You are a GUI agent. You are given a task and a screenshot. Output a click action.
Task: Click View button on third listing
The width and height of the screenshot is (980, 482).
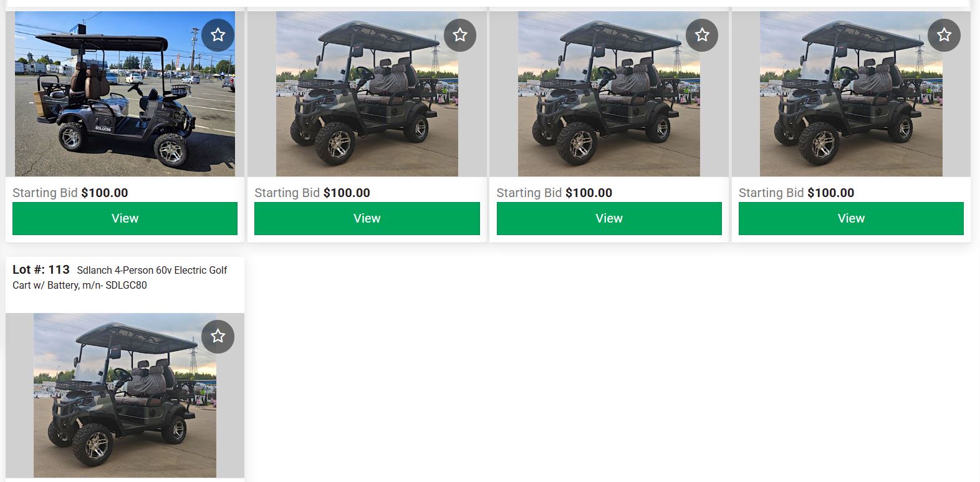point(609,218)
